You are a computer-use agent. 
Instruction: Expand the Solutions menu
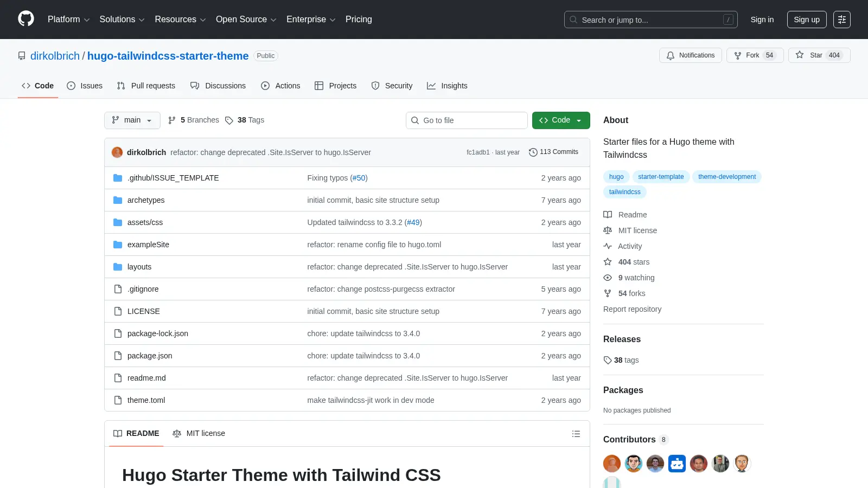(122, 20)
